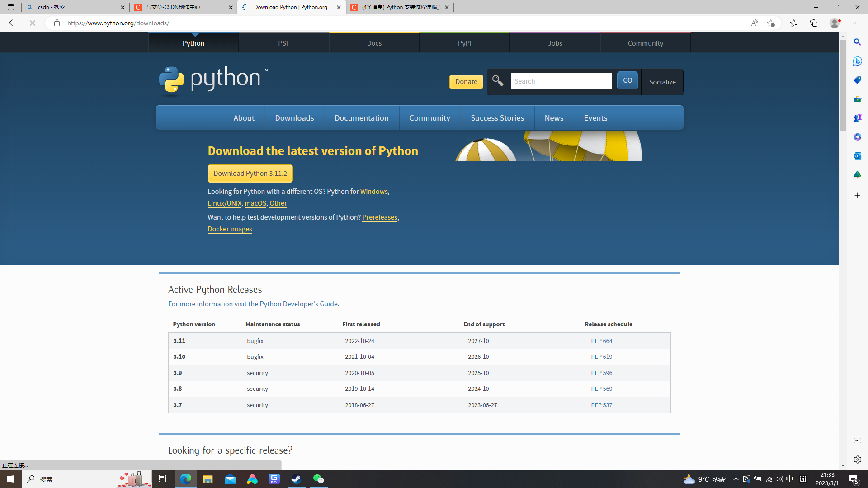This screenshot has height=488, width=868.
Task: Open Bing Discover chat in the sidebar
Action: point(857,61)
